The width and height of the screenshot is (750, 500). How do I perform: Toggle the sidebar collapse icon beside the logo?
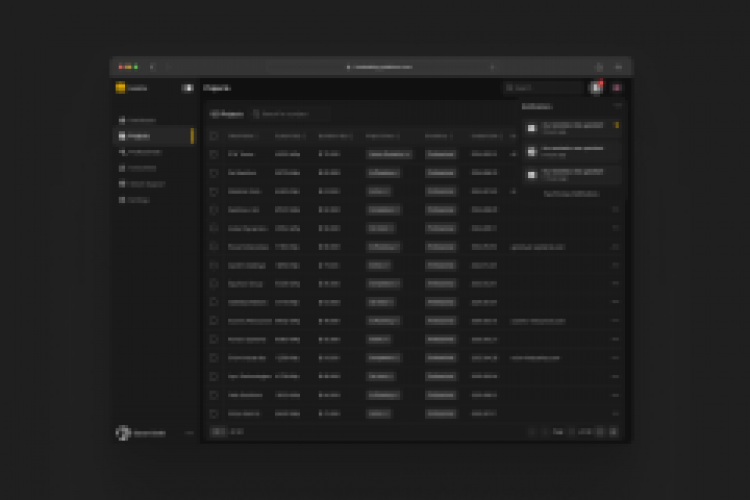click(x=187, y=88)
